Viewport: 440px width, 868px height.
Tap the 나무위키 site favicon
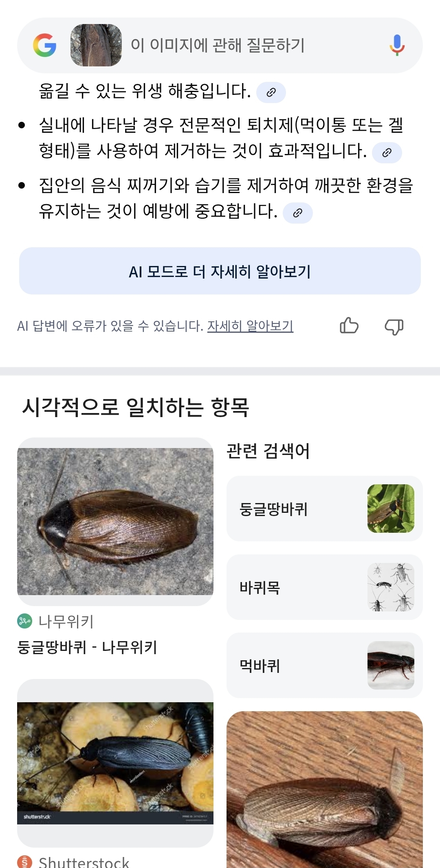tap(24, 621)
